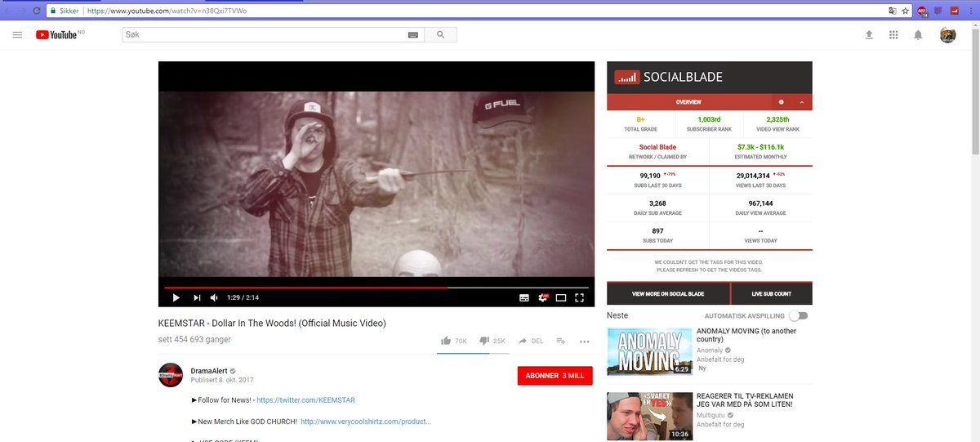Subscribe with ABONNER 3 MILL button
Image resolution: width=980 pixels, height=442 pixels.
(x=555, y=376)
